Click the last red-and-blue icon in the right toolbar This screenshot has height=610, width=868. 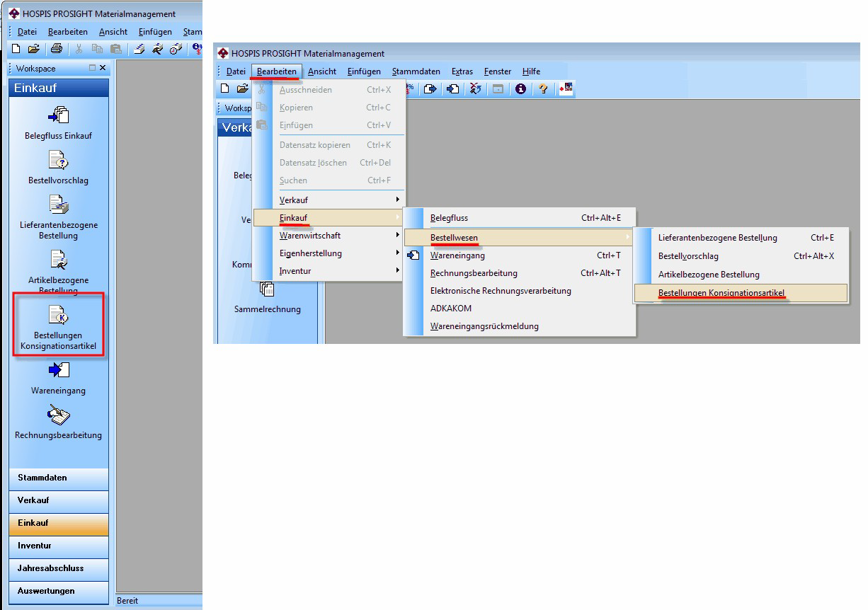[566, 88]
